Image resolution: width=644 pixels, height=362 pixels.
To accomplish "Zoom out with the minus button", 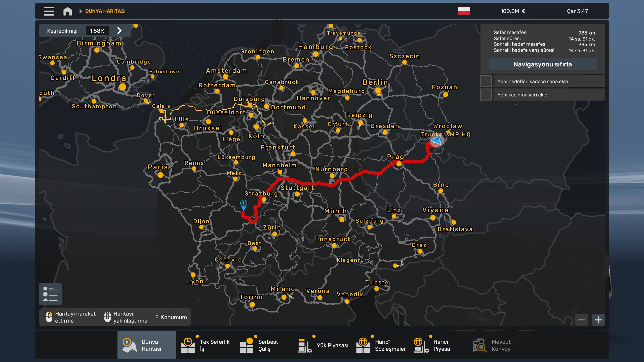I will [581, 320].
